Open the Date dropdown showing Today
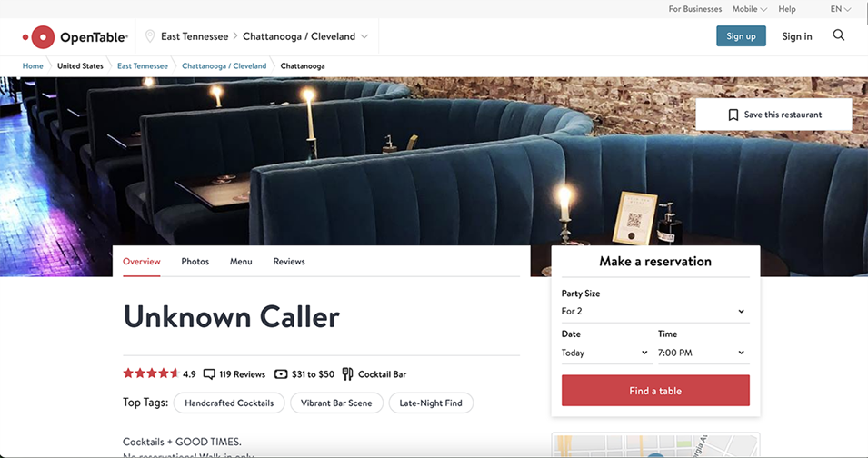Image resolution: width=868 pixels, height=458 pixels. pos(605,353)
